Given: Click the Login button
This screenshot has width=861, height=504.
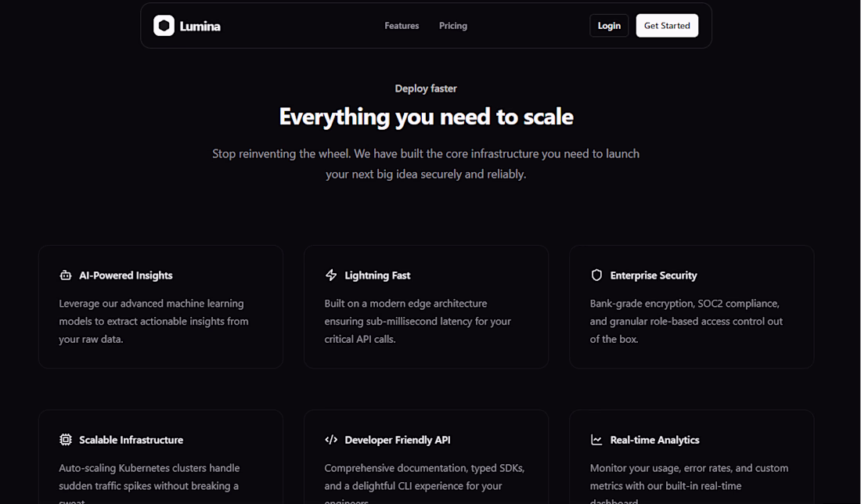Looking at the screenshot, I should point(609,26).
